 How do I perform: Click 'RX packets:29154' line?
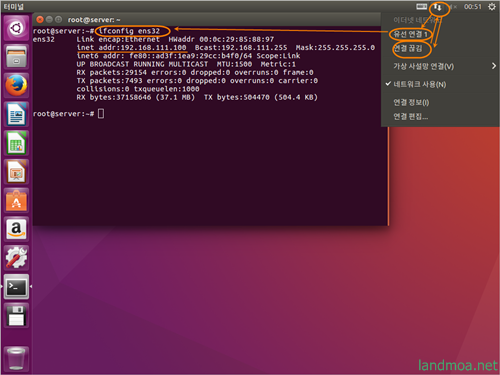click(x=195, y=72)
